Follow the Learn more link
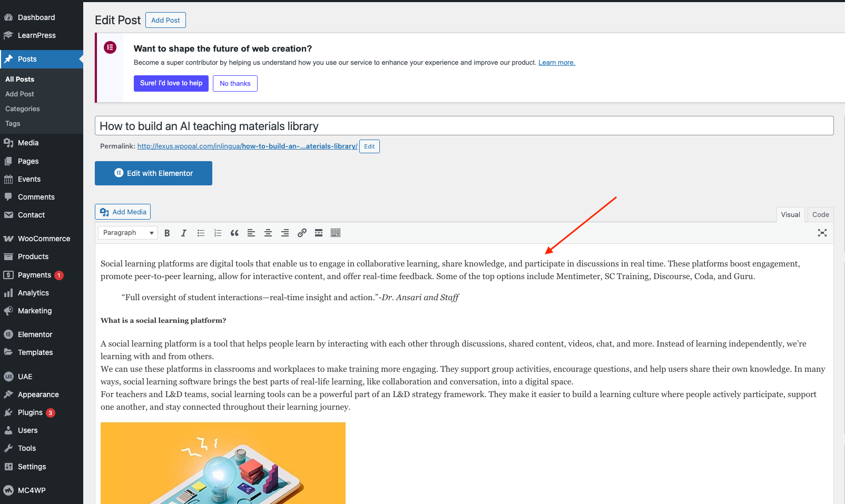The height and width of the screenshot is (504, 845). [x=556, y=63]
